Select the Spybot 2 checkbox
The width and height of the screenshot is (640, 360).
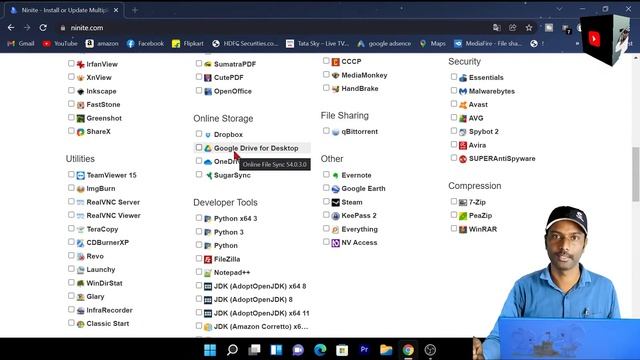point(454,131)
